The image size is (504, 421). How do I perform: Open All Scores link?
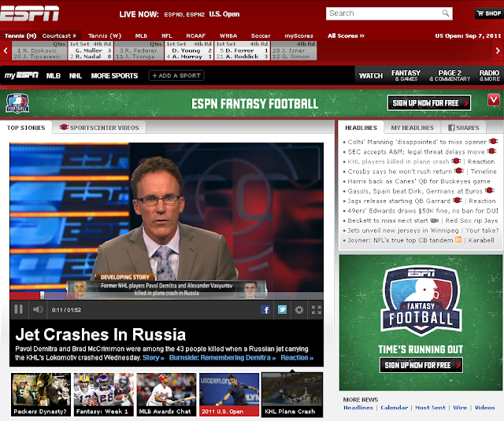tap(346, 35)
